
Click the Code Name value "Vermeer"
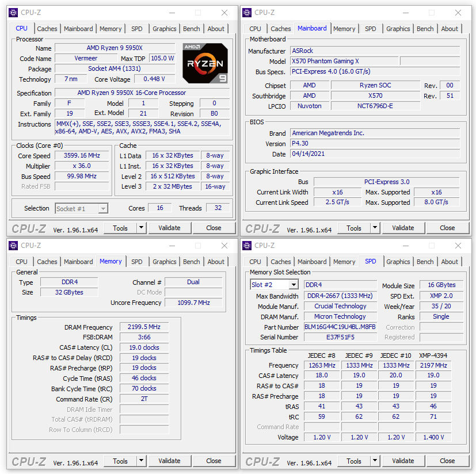(x=86, y=58)
